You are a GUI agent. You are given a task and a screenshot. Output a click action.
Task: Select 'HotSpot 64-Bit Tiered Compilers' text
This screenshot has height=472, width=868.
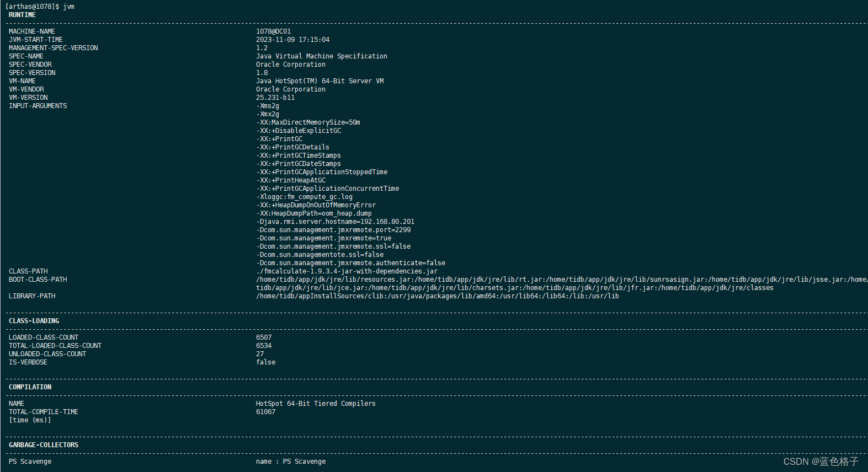pyautogui.click(x=316, y=404)
